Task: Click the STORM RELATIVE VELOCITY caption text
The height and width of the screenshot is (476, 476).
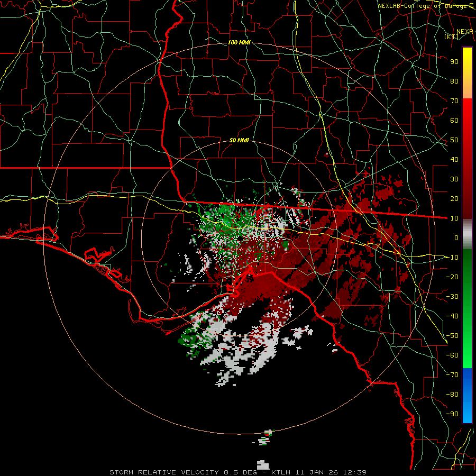Action: (x=164, y=472)
